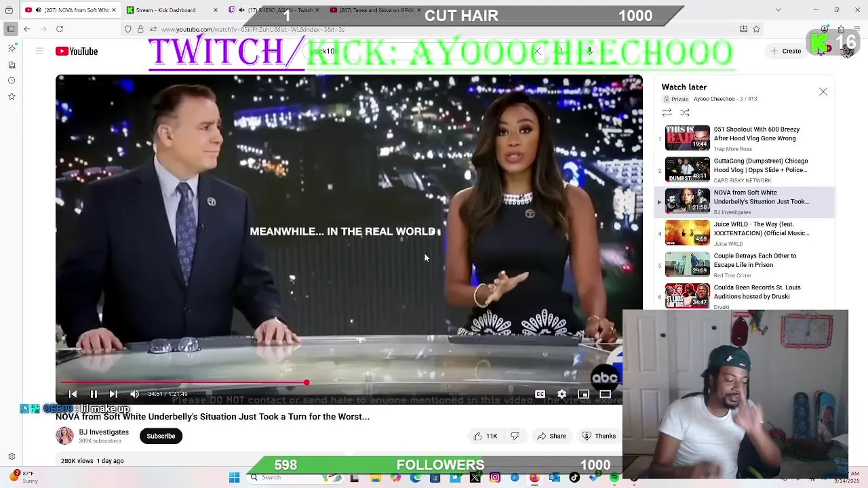Image resolution: width=868 pixels, height=488 pixels.
Task: Open Instagram from taskbar
Action: point(495,478)
